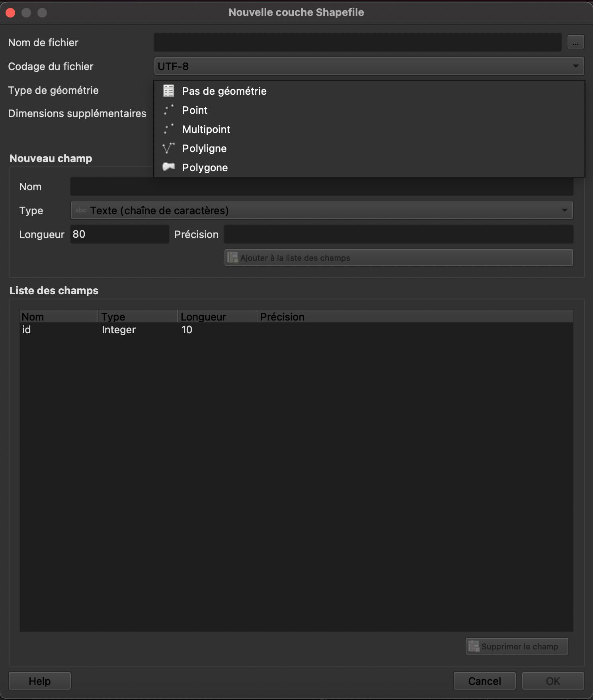Pick Polyligne in the geometry dropdown
593x700 pixels.
(x=204, y=149)
